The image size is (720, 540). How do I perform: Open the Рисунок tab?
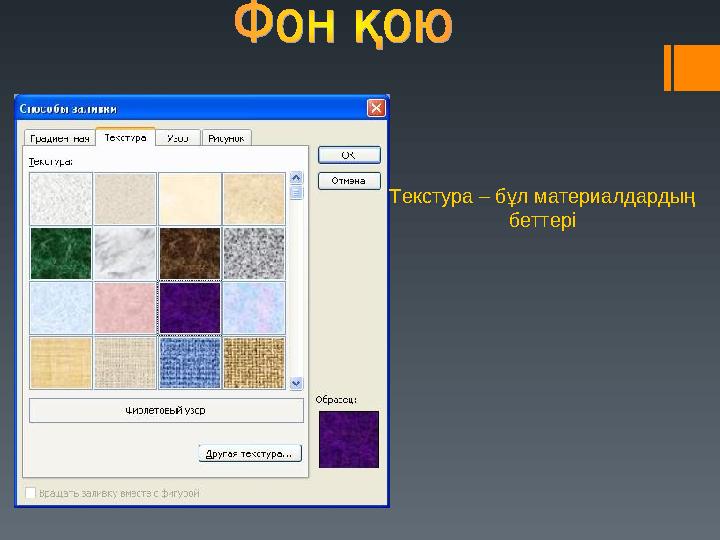coord(226,138)
